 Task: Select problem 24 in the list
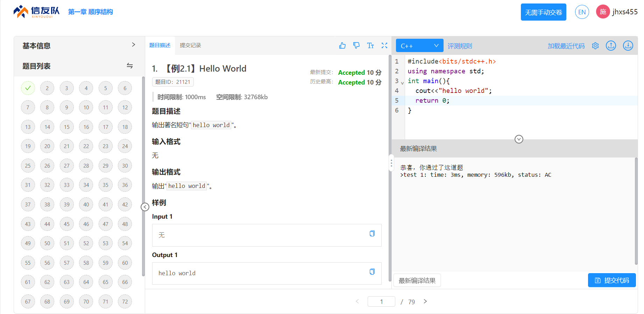125,146
